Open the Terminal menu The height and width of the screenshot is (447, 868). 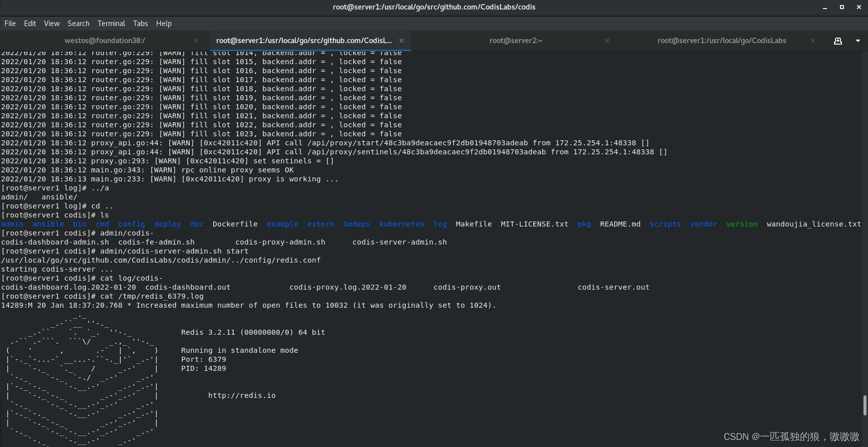point(111,24)
